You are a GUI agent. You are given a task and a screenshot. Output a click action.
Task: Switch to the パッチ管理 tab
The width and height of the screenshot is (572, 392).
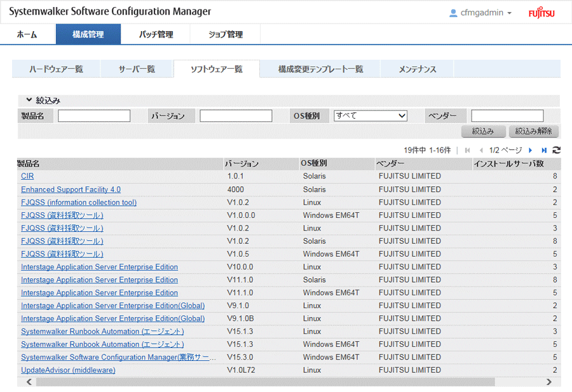[x=156, y=34]
